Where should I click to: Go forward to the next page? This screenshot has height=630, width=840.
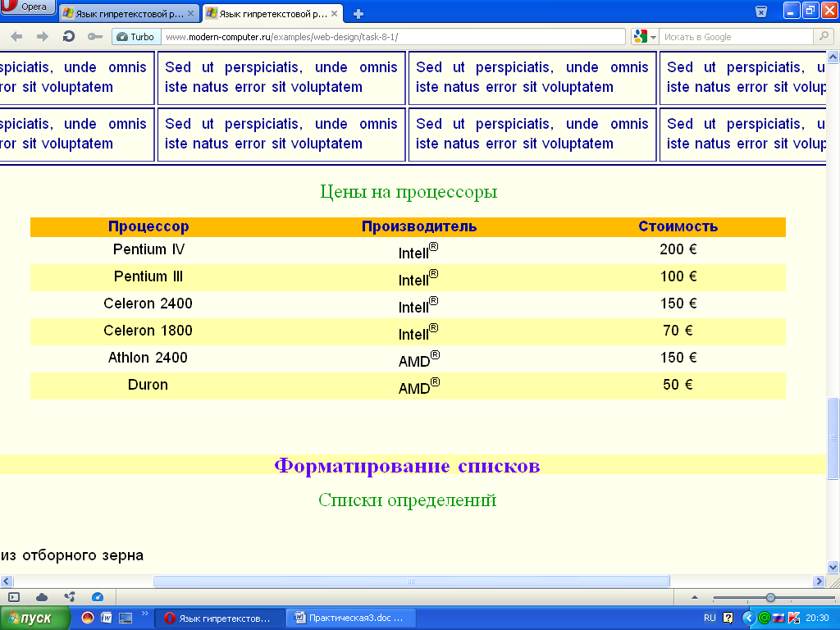[42, 36]
